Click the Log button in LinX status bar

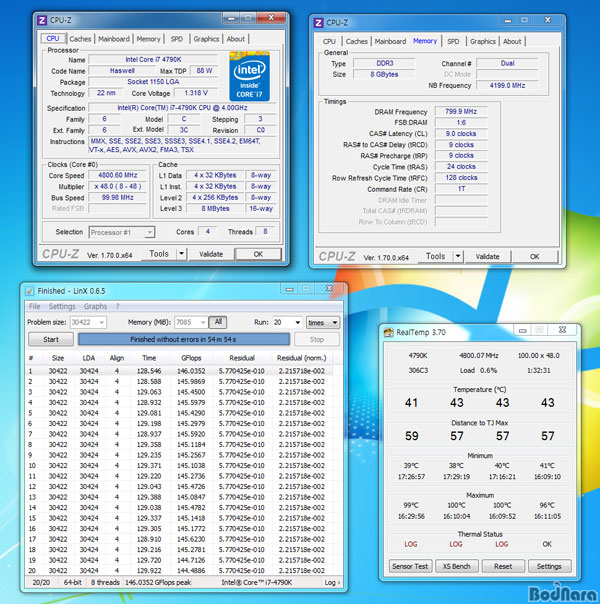[330, 582]
